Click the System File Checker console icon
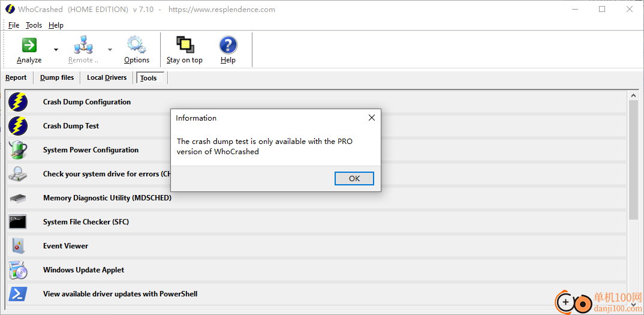644x315 pixels. point(17,222)
